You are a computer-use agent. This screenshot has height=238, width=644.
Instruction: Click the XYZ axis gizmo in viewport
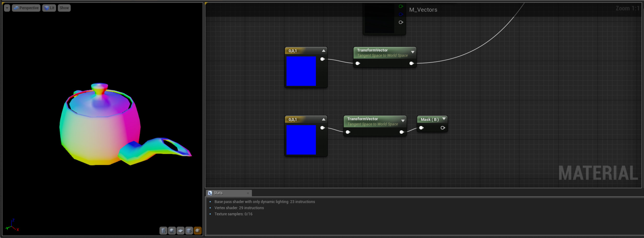12,225
